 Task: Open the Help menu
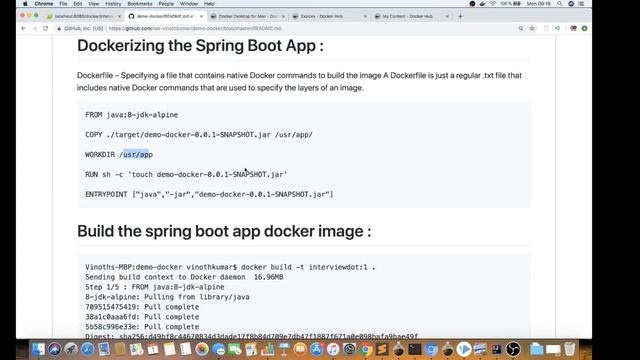point(209,4)
